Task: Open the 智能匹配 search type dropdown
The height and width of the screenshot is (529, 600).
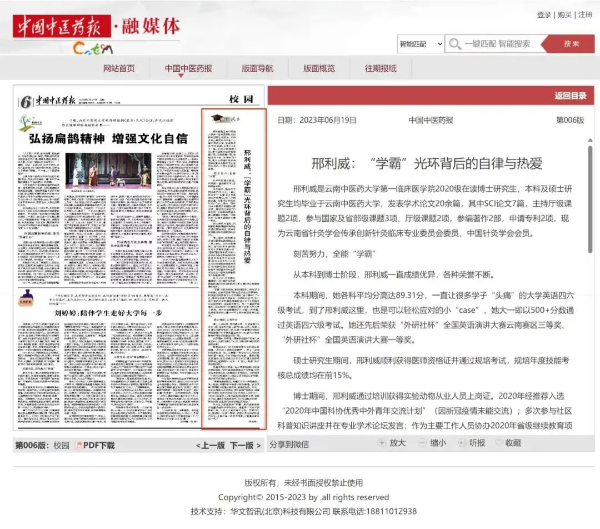Action: click(x=420, y=44)
